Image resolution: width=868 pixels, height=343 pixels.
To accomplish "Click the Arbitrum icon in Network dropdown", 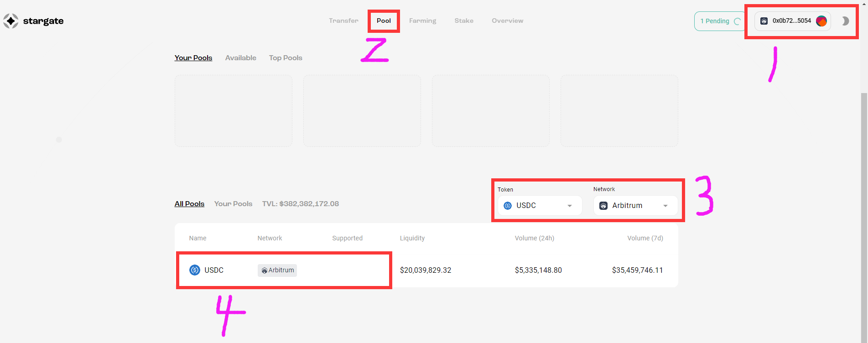I will click(x=603, y=206).
